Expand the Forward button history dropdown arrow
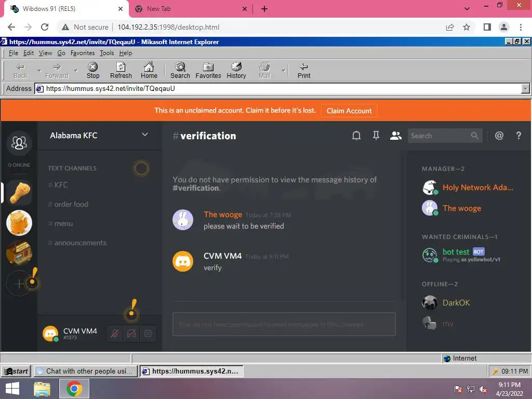 [x=76, y=71]
